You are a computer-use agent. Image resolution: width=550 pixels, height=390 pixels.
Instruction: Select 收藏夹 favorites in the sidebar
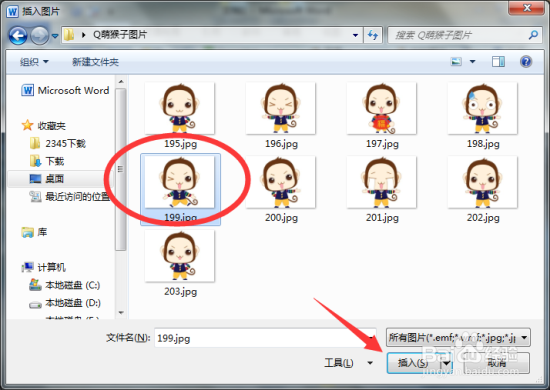click(x=44, y=126)
